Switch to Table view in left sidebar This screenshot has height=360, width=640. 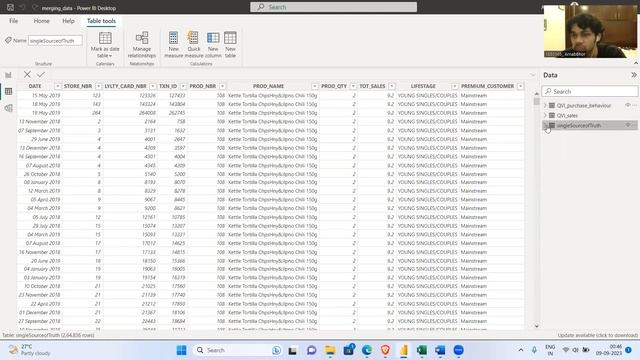click(x=8, y=91)
